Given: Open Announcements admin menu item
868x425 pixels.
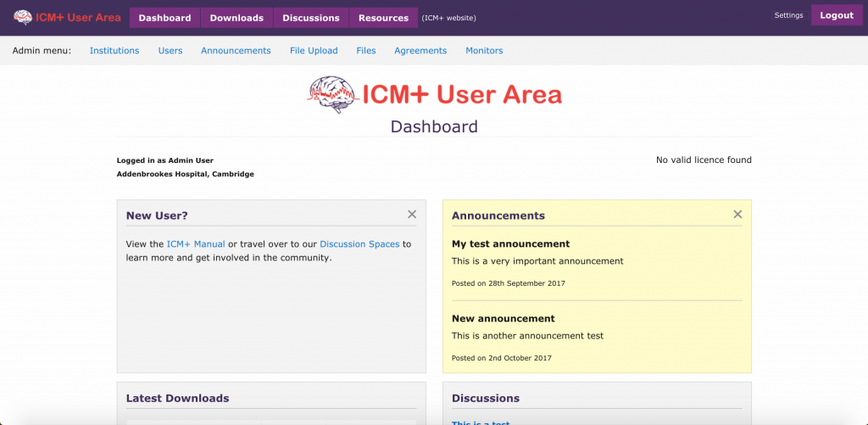Looking at the screenshot, I should [236, 51].
